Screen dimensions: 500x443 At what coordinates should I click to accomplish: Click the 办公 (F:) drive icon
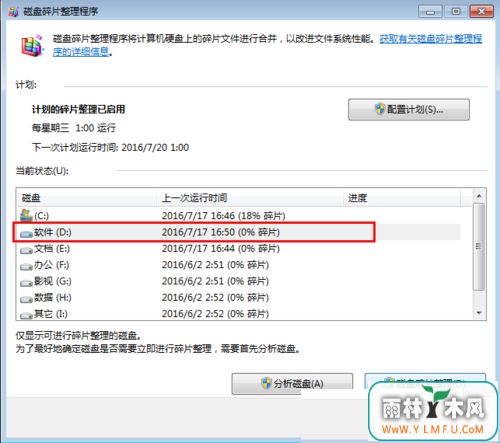point(26,267)
